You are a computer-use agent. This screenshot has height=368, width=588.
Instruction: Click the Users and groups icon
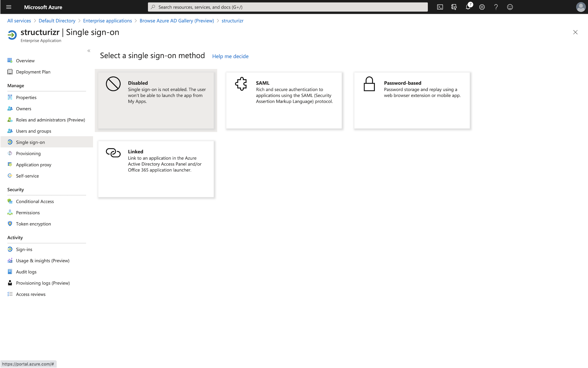point(10,131)
